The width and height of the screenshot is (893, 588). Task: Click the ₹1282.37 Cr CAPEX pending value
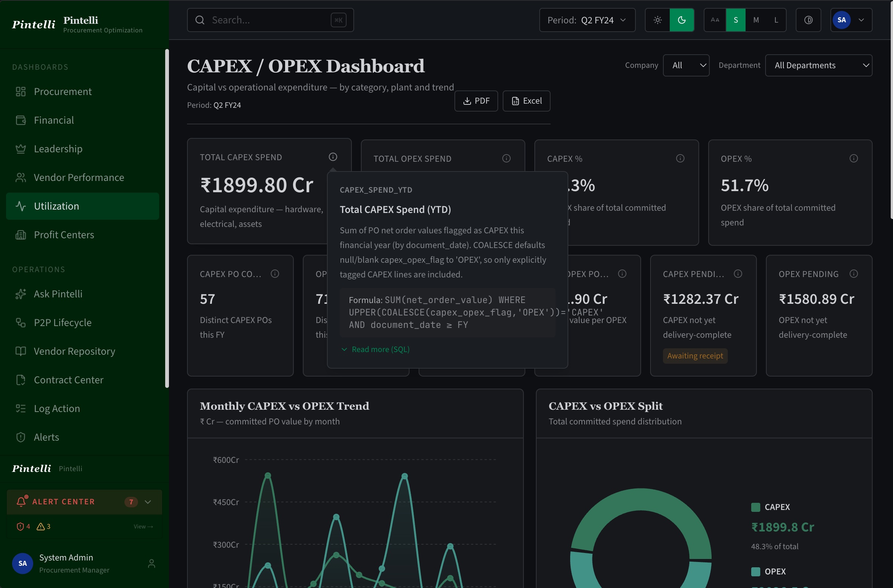click(701, 299)
